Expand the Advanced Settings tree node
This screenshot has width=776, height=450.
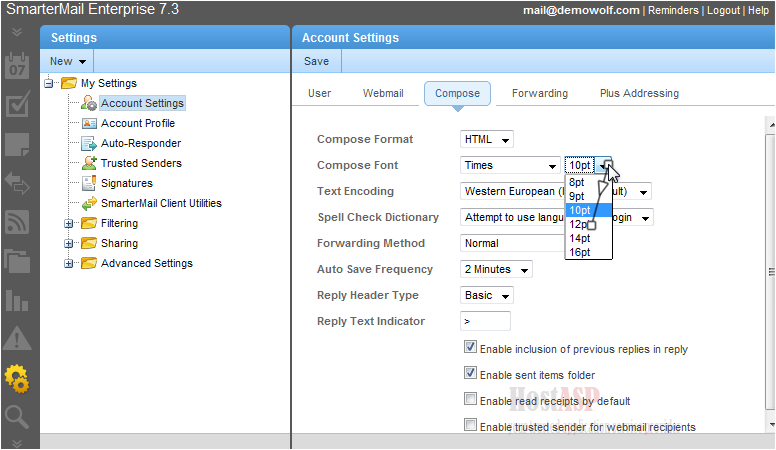69,263
